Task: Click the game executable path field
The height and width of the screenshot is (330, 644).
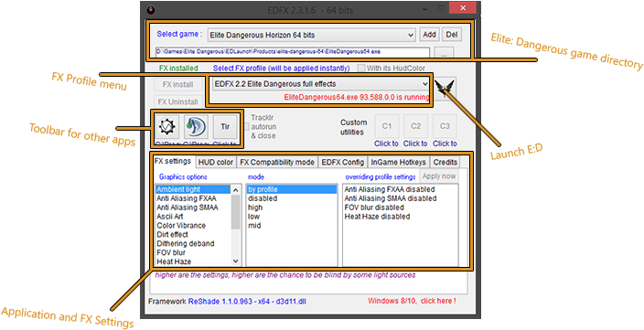Action: (293, 52)
